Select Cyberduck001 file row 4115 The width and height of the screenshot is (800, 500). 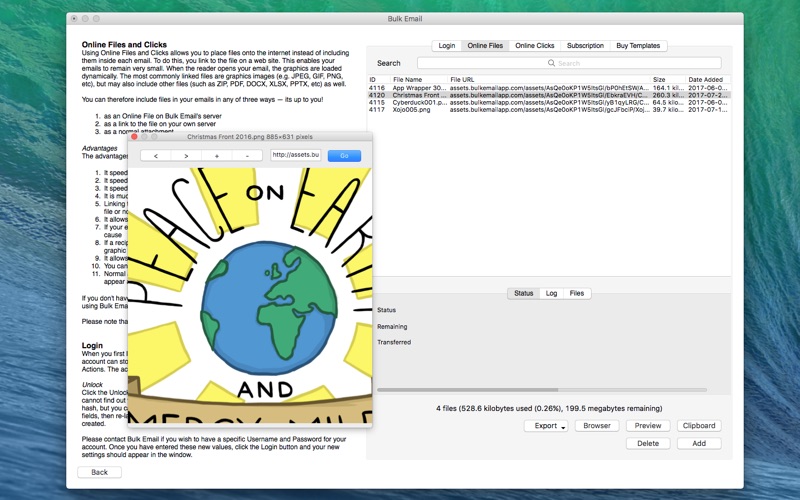coord(549,102)
